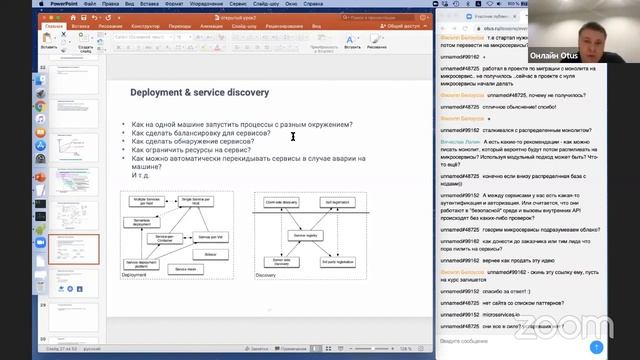Viewport: 640px width, 360px height.
Task: Fit slide to window icon in status bar
Action: (421, 349)
